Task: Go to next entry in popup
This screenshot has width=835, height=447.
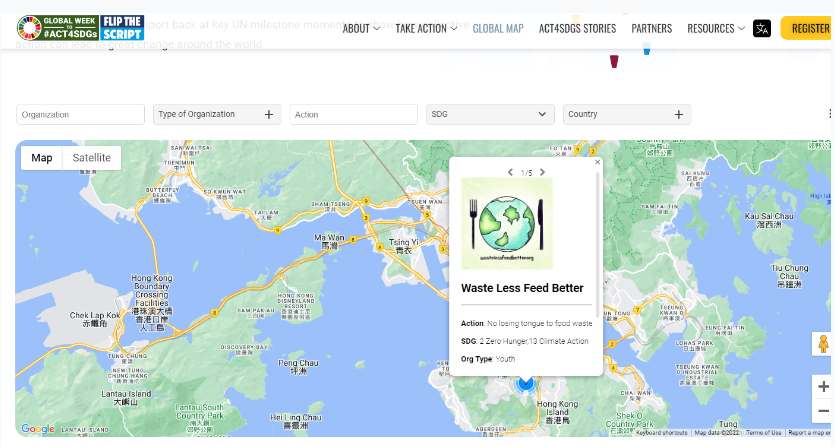Action: pyautogui.click(x=542, y=172)
